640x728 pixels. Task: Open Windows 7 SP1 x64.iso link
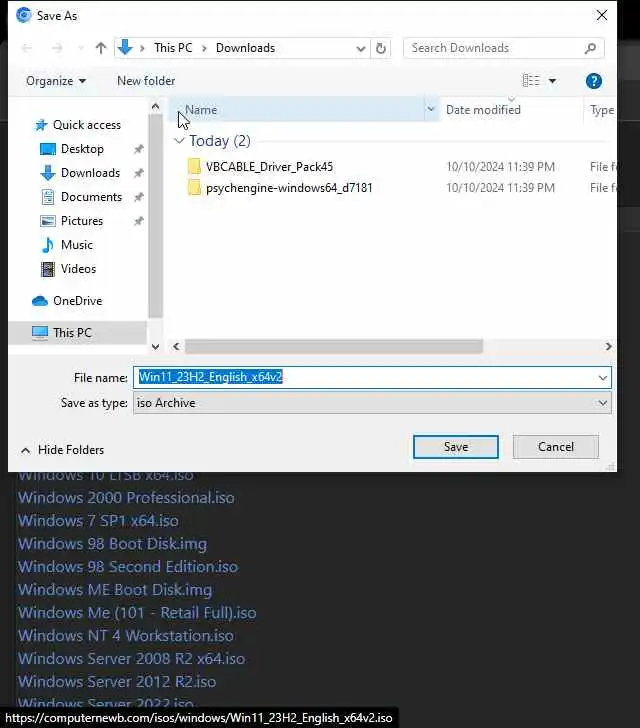98,521
